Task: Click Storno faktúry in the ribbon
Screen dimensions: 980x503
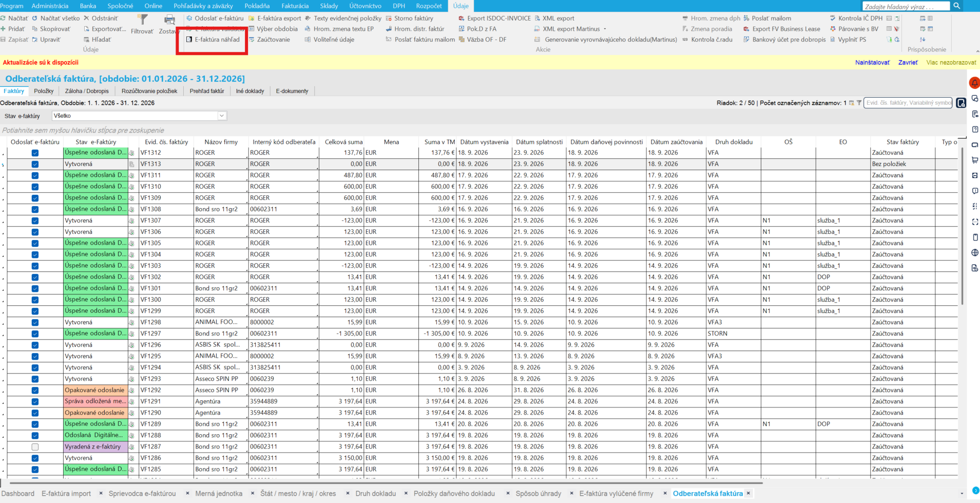Action: [x=410, y=18]
